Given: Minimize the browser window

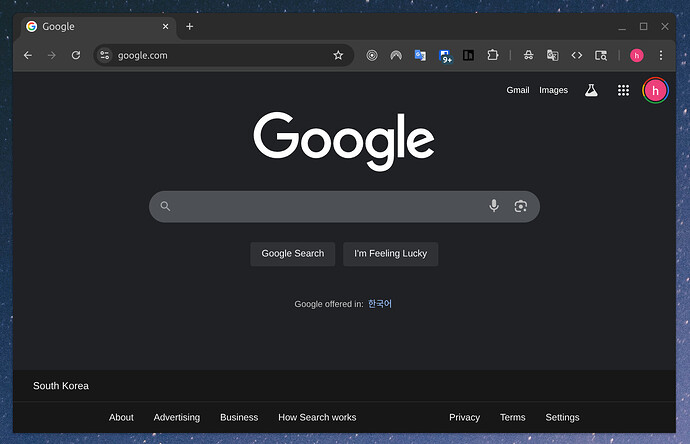Looking at the screenshot, I should (622, 27).
